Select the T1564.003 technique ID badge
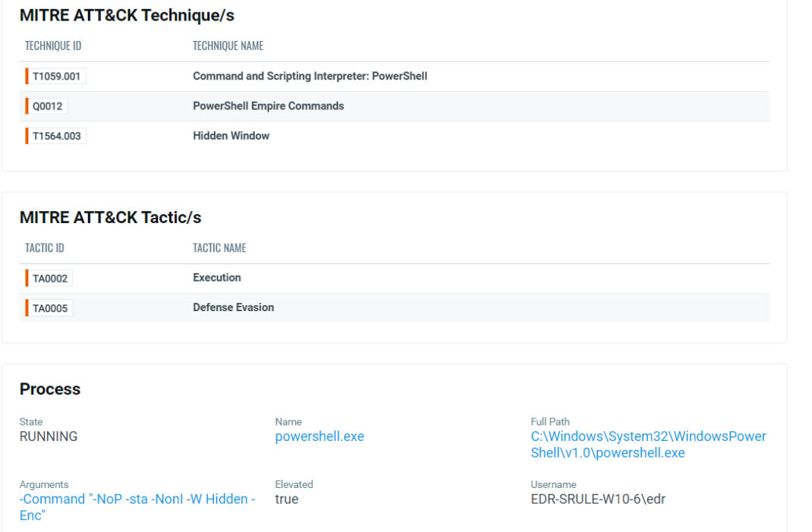Screen dimensions: 812x532 click(x=57, y=135)
